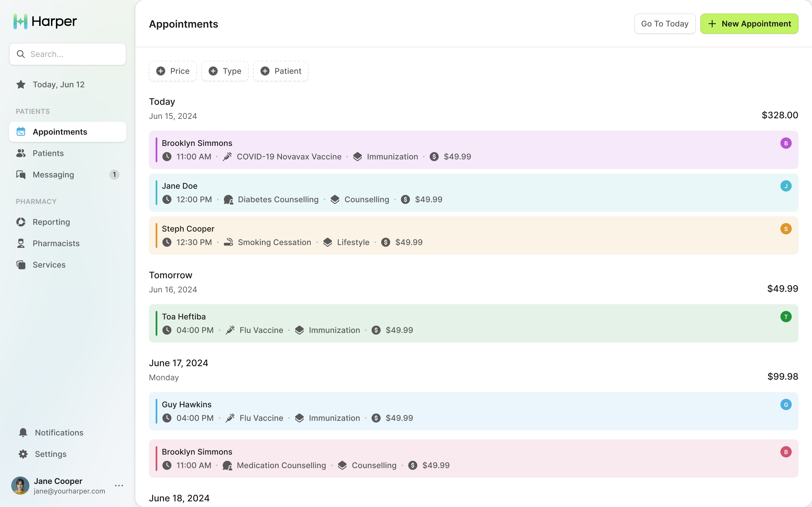Create a New Appointment
This screenshot has width=812, height=507.
[x=749, y=24]
